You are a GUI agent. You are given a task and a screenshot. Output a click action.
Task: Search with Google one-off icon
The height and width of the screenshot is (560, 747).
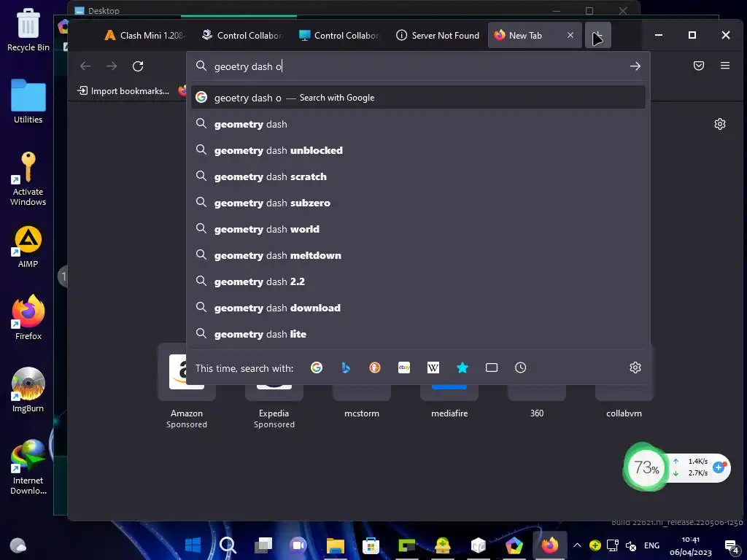tap(317, 367)
